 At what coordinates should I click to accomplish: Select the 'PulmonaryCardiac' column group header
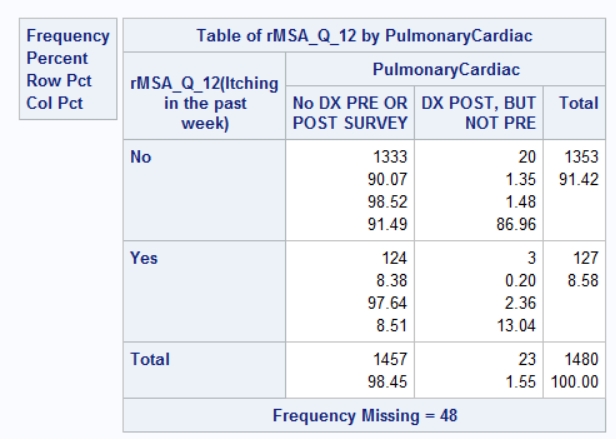(x=445, y=70)
